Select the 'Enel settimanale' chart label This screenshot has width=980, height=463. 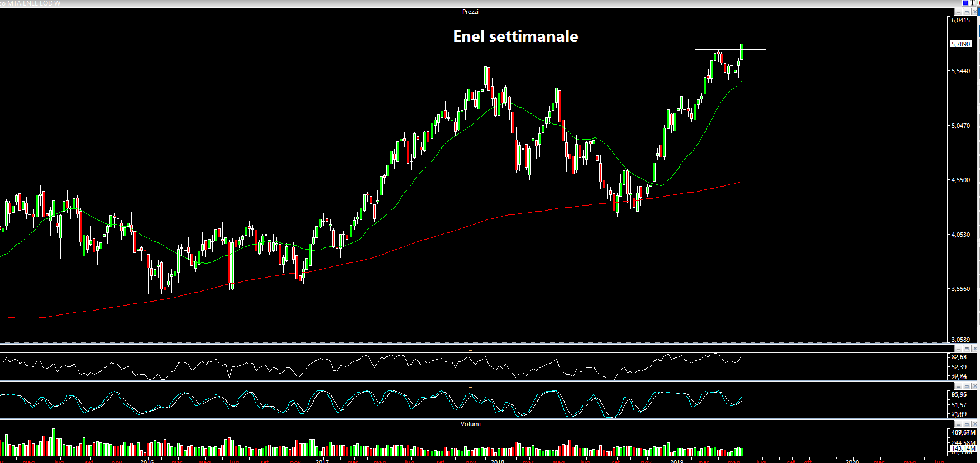pyautogui.click(x=515, y=36)
